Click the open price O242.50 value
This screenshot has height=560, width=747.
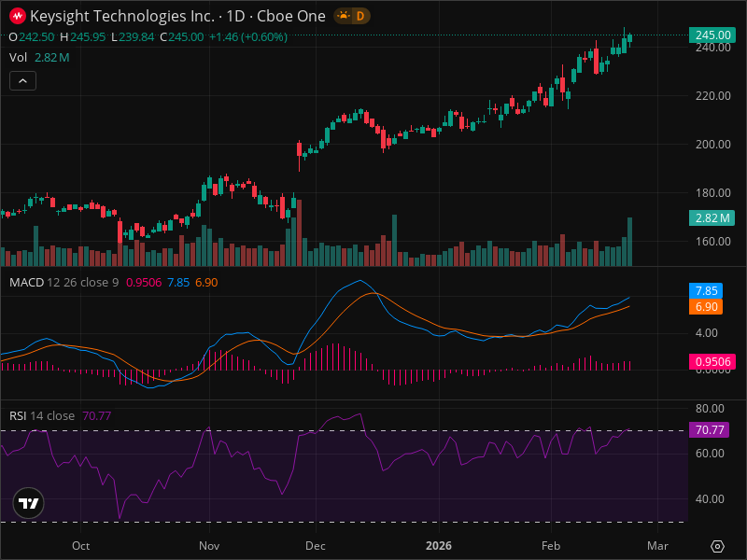click(x=32, y=37)
